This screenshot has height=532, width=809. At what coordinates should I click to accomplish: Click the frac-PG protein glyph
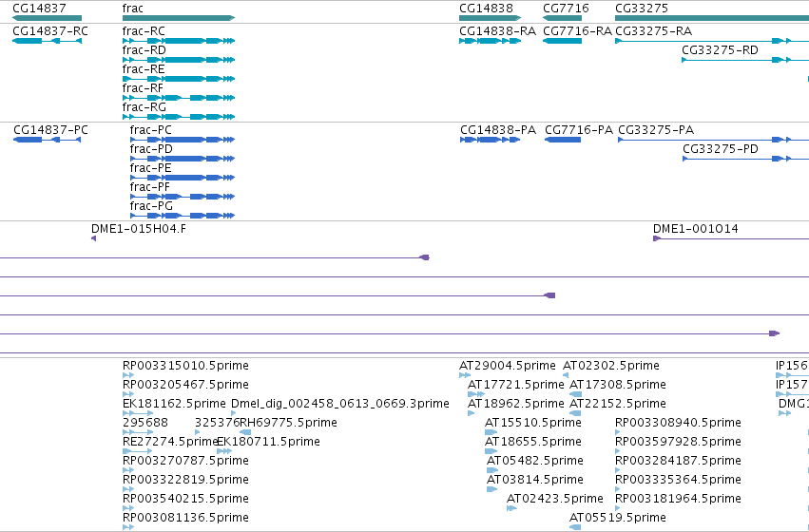183,216
